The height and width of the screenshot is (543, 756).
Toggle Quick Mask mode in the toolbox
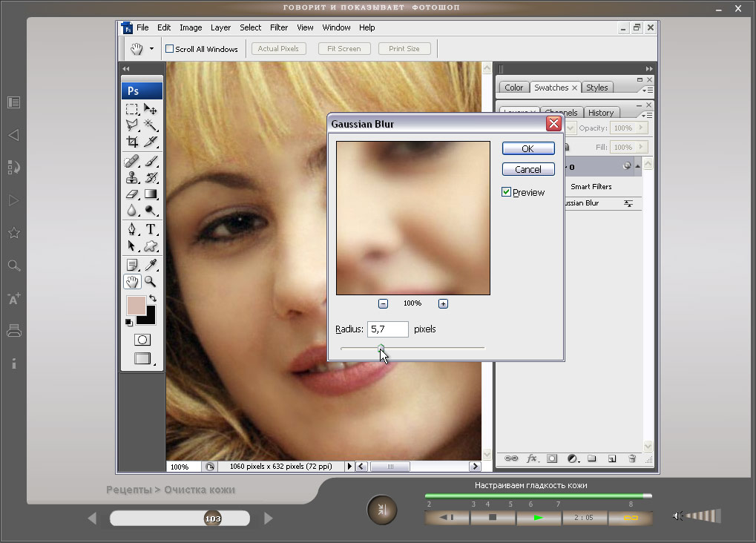pos(142,340)
